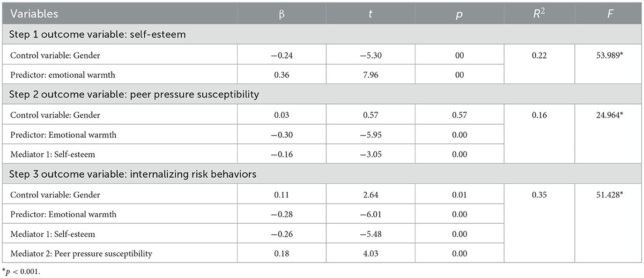Viewport: 644px width, 278px height.
Task: Click the R² column header
Action: [539, 14]
